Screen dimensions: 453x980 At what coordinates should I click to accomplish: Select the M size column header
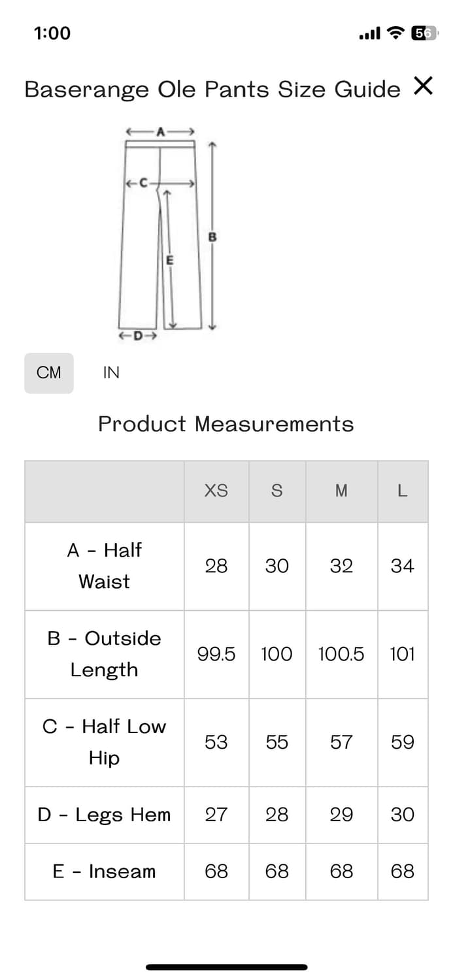pos(341,491)
